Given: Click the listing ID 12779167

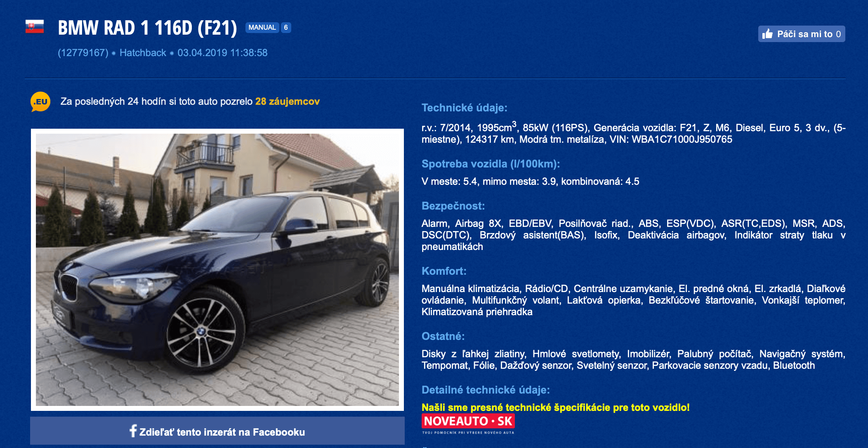Looking at the screenshot, I should pyautogui.click(x=83, y=53).
